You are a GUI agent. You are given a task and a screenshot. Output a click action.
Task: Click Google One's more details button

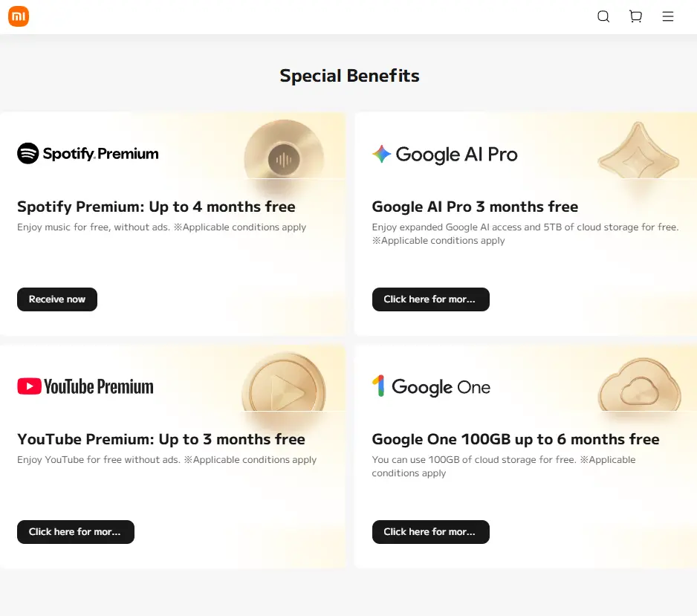coord(431,531)
